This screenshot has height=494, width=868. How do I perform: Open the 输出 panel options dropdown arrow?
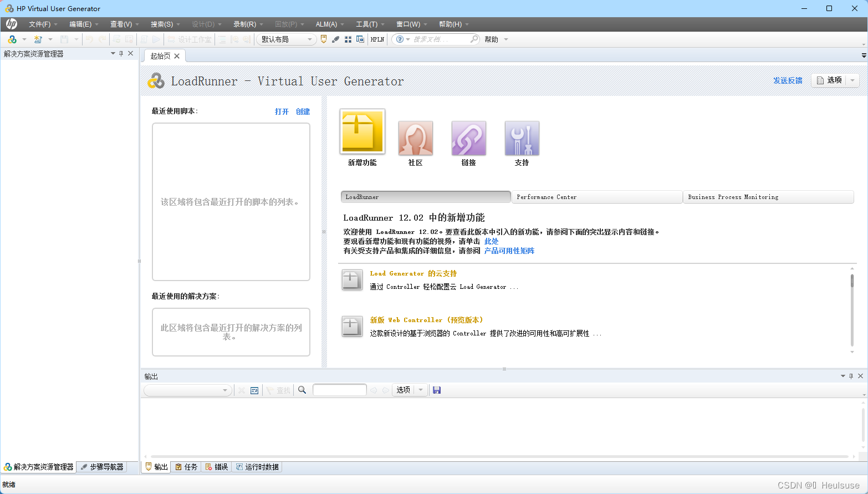(x=843, y=376)
